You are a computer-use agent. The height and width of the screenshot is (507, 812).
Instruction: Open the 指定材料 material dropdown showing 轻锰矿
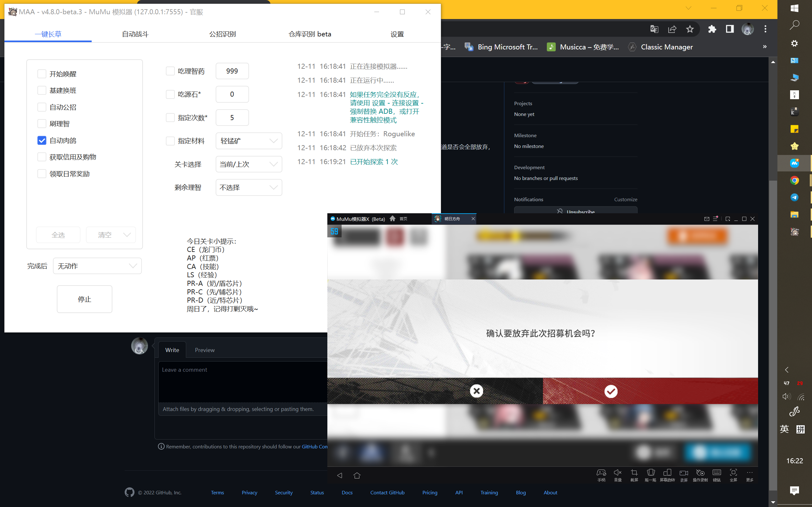[x=249, y=141]
